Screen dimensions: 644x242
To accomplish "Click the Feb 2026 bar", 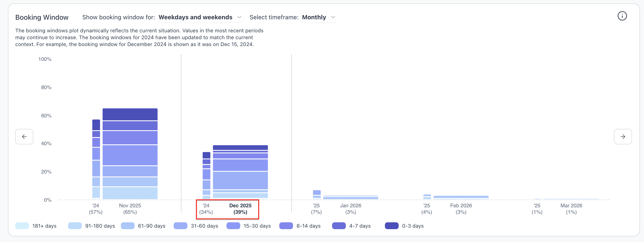I will coord(461,197).
